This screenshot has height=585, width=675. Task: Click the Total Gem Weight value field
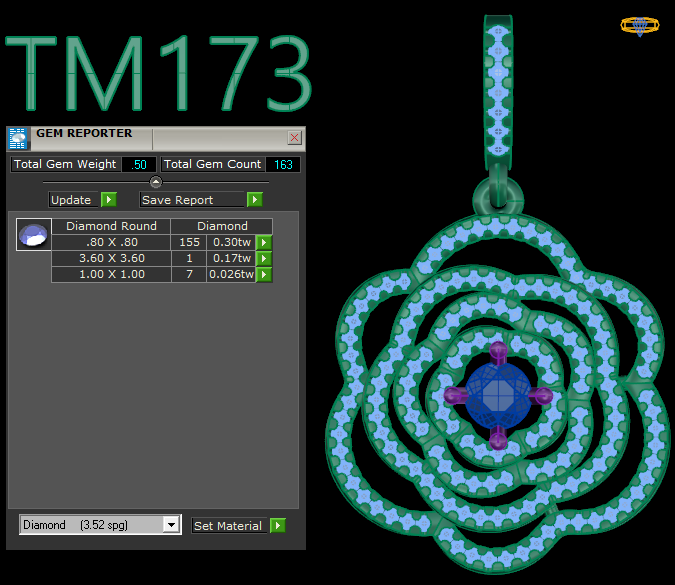[x=139, y=164]
